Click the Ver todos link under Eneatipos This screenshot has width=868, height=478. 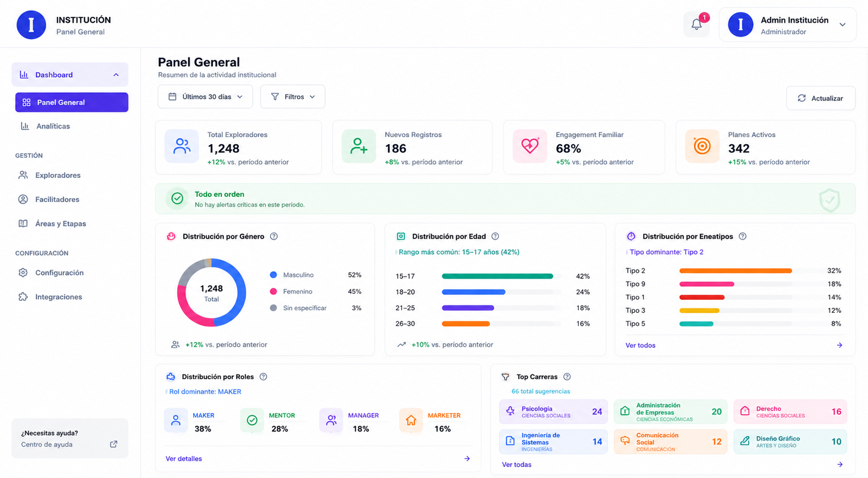pyautogui.click(x=640, y=345)
